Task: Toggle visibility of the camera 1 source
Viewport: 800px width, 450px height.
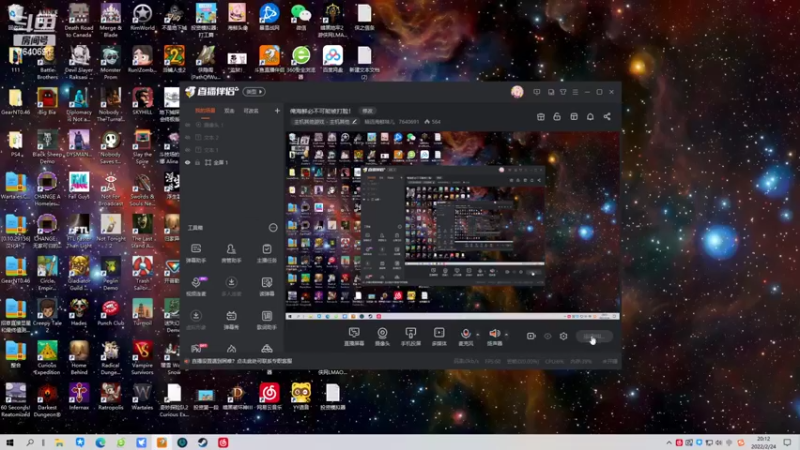Action: click(188, 125)
